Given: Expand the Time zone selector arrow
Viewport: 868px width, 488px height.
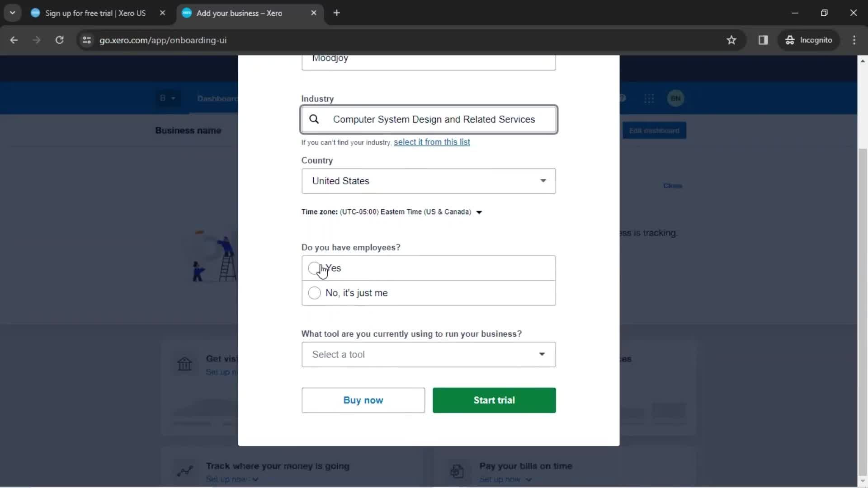Looking at the screenshot, I should (x=479, y=212).
